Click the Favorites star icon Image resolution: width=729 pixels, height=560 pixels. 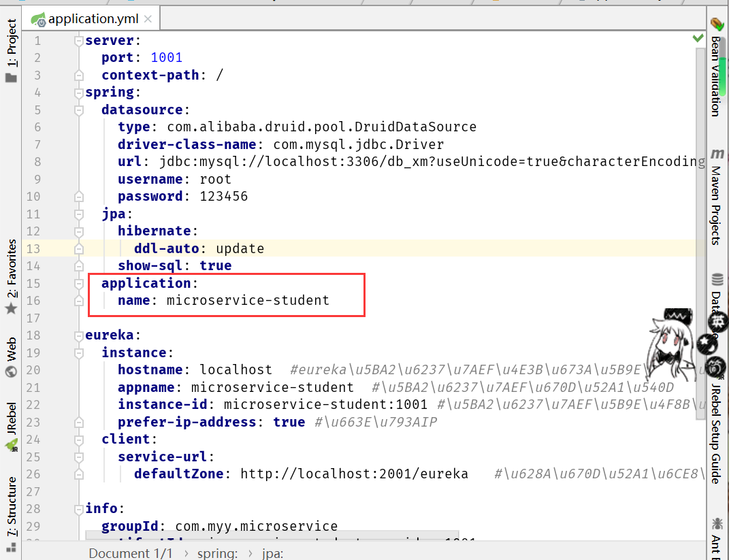click(x=11, y=309)
